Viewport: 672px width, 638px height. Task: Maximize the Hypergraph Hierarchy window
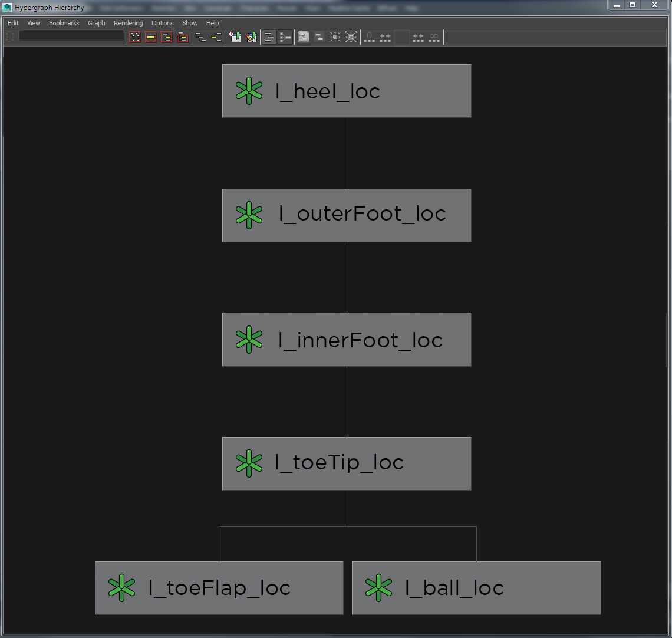pos(633,5)
